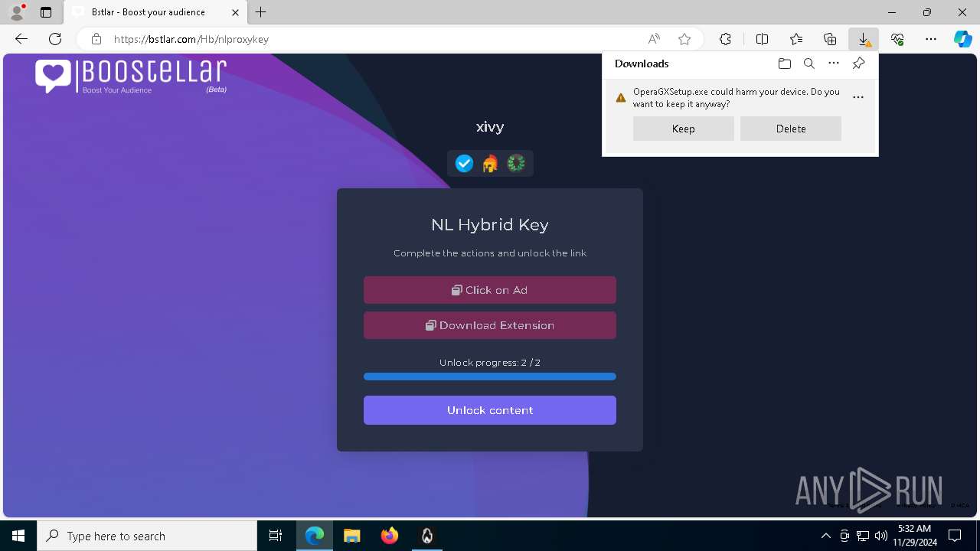
Task: Open downloads folder icon in panel
Action: tap(785, 64)
